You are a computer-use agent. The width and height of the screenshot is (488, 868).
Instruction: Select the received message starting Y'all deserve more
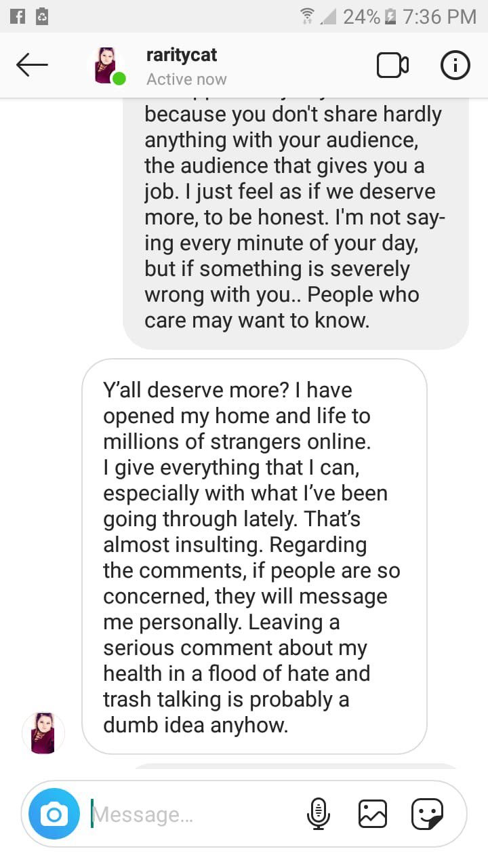[254, 557]
